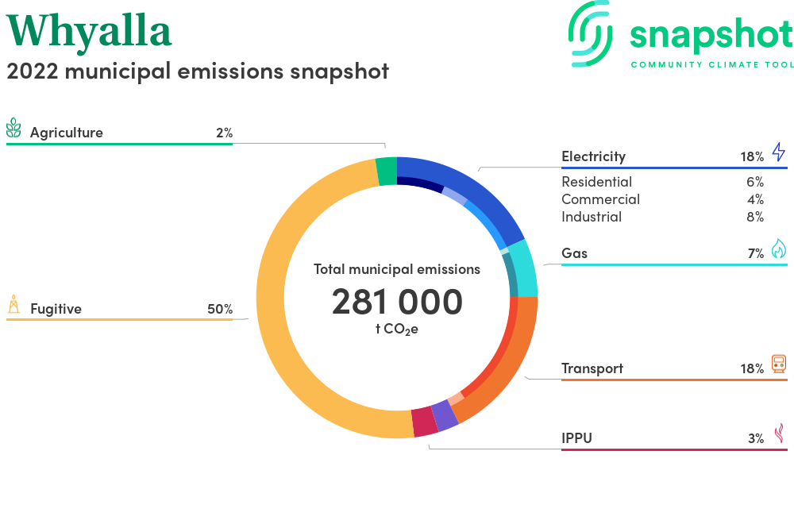Click the Industrial electricity row
This screenshot has height=532, width=794.
pyautogui.click(x=662, y=217)
